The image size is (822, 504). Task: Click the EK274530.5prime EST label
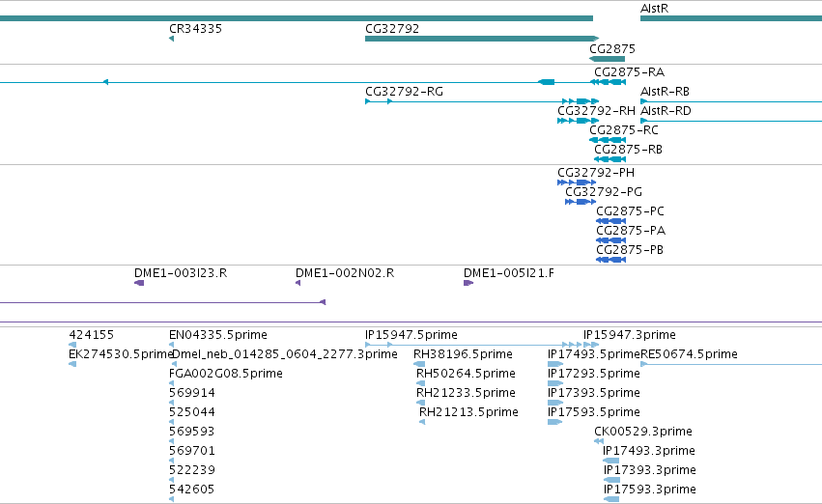click(120, 354)
